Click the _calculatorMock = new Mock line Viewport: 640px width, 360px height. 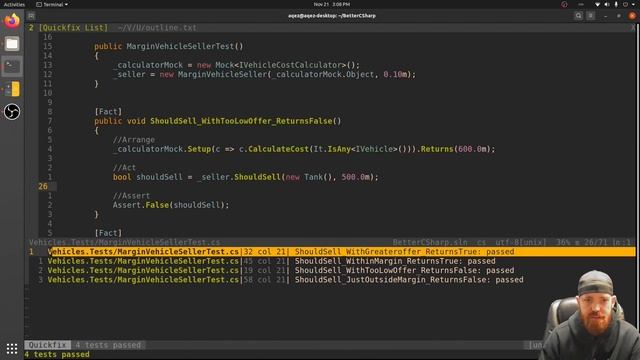coord(237,65)
